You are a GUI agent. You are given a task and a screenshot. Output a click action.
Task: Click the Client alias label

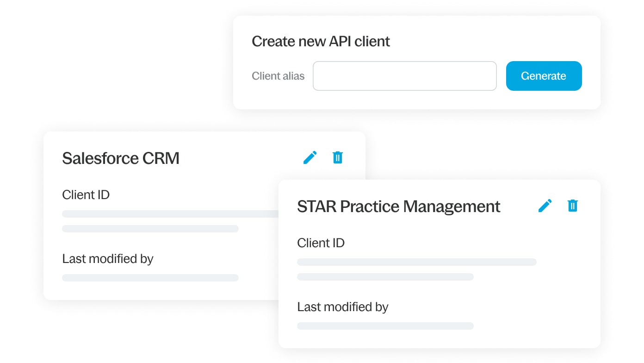click(x=278, y=76)
